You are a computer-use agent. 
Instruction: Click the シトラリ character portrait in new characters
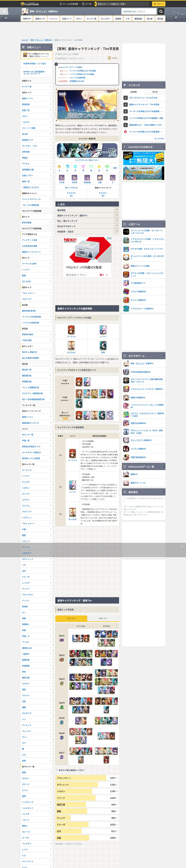103,330
